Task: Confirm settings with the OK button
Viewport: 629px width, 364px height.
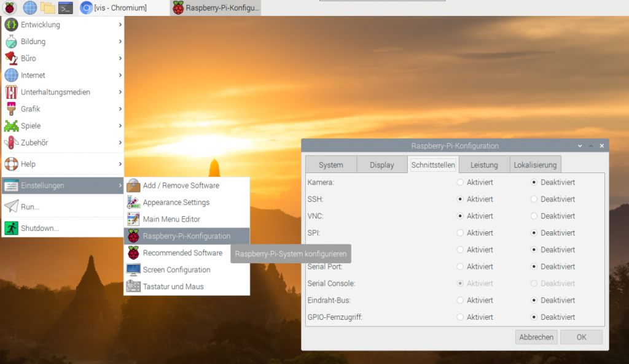Action: pos(581,337)
